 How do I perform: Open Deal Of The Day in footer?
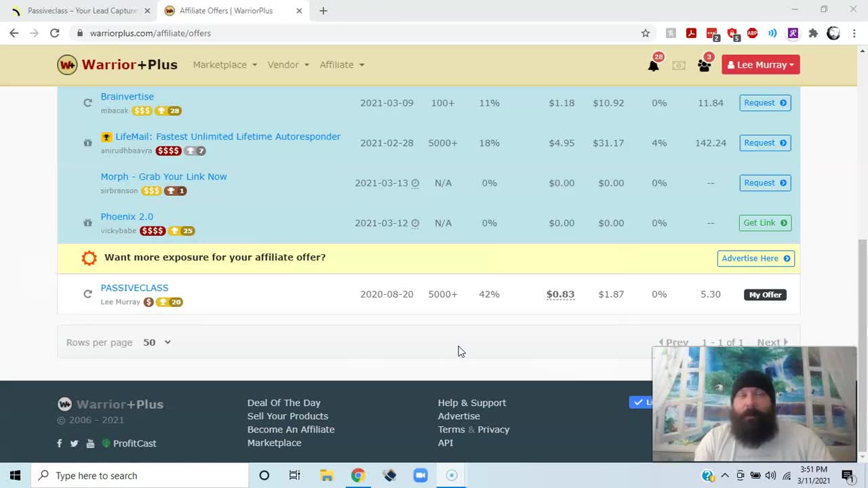tap(283, 403)
